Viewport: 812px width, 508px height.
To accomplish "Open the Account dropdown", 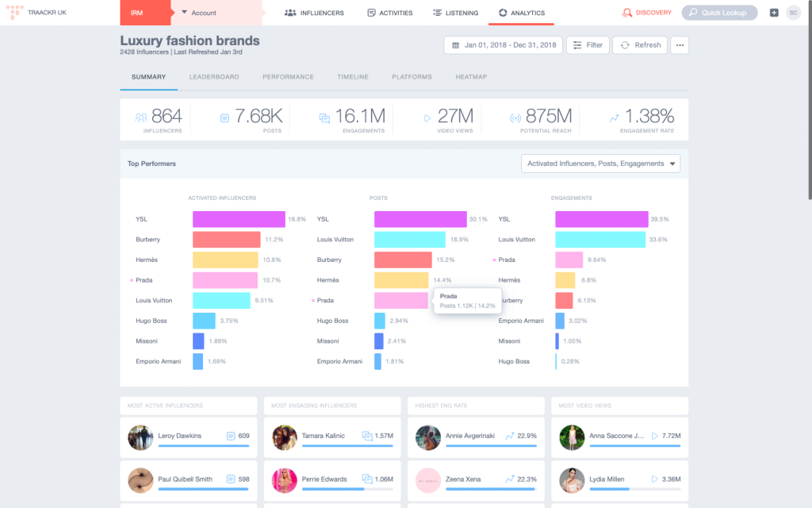I will (x=216, y=13).
